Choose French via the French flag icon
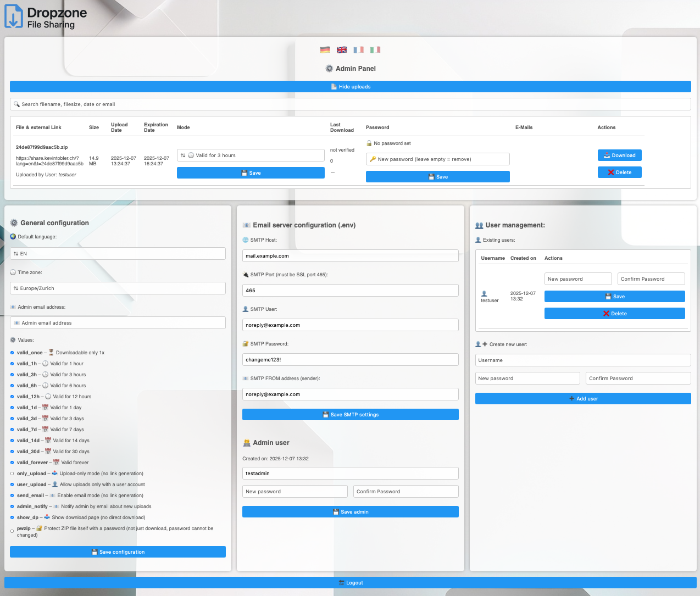Viewport: 700px width, 596px height. [358, 49]
